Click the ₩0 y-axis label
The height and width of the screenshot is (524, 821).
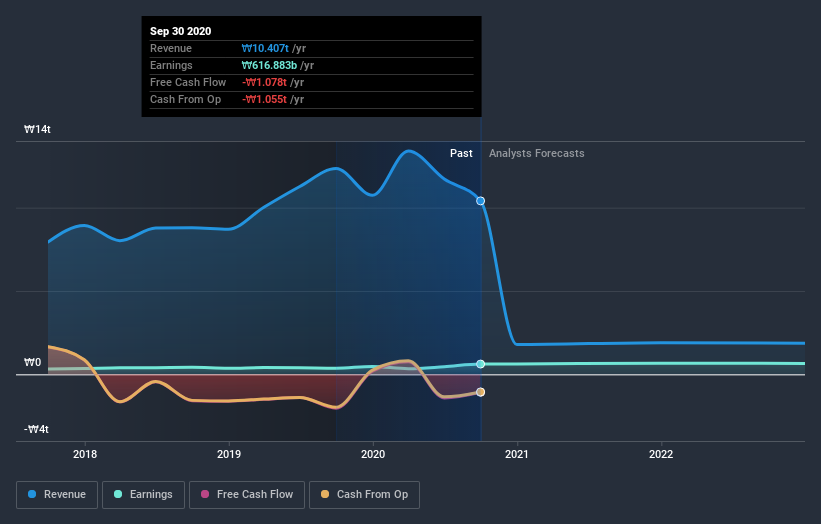point(32,362)
